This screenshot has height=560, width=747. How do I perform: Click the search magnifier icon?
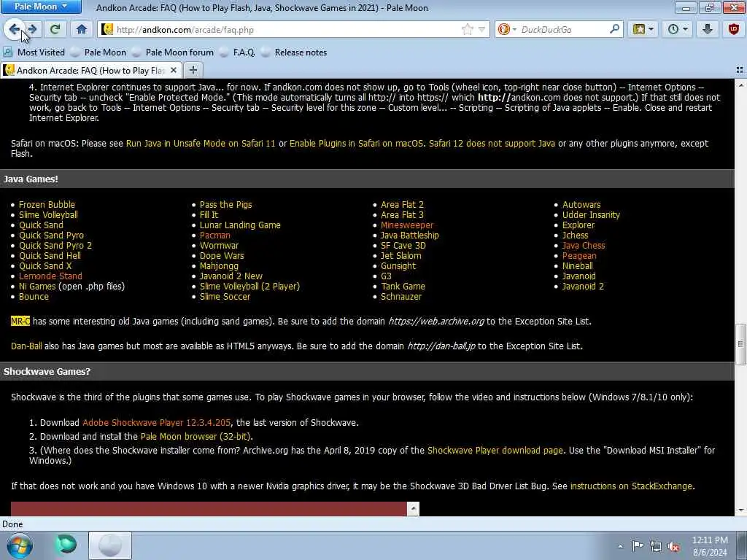[x=614, y=29]
